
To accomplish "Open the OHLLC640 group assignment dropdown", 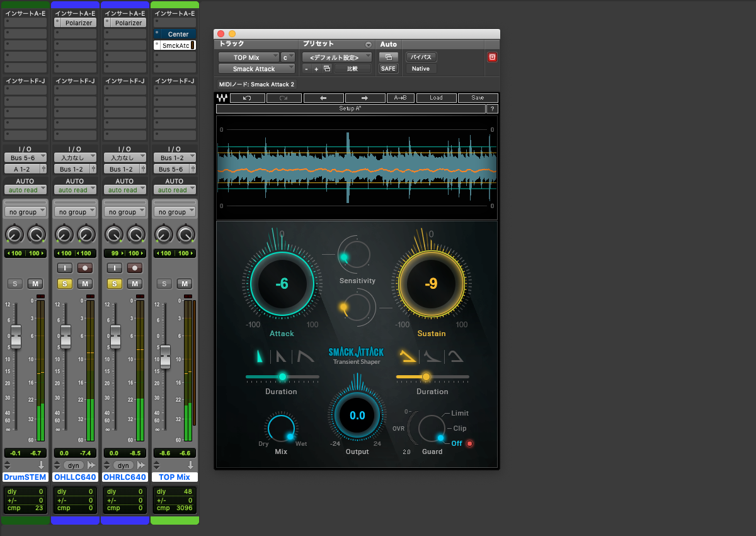I will pos(76,212).
